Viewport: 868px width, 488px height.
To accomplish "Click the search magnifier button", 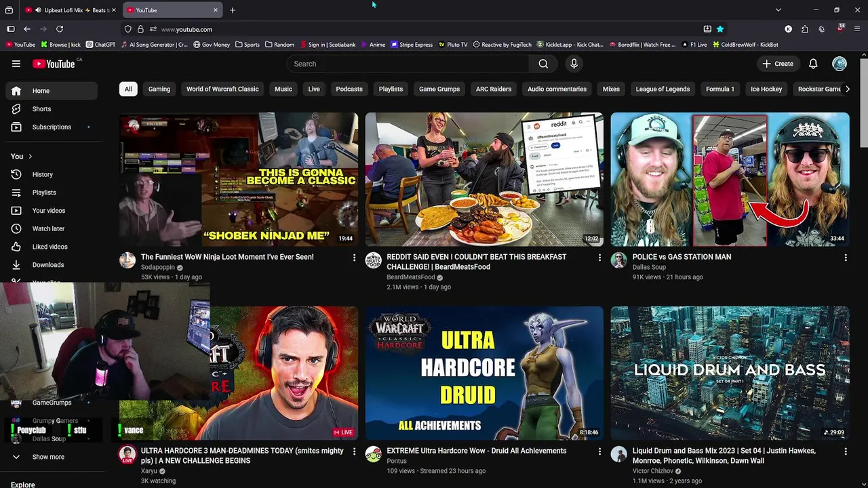I will (543, 64).
